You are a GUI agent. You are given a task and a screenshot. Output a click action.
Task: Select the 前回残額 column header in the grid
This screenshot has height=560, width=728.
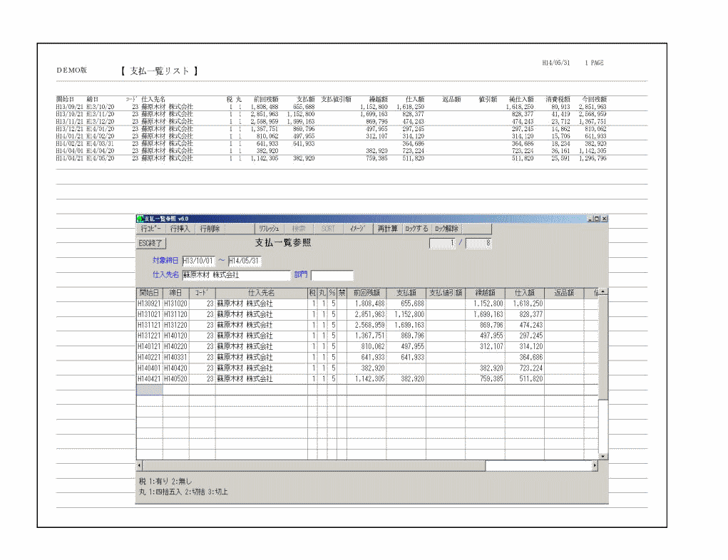(x=366, y=293)
